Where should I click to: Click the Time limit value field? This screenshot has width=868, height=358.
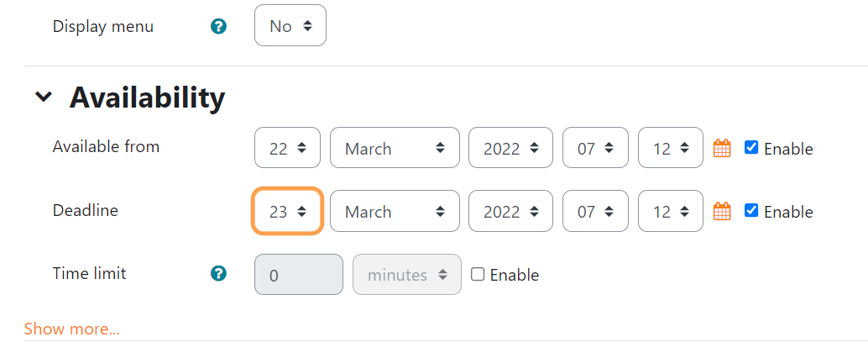pos(299,274)
